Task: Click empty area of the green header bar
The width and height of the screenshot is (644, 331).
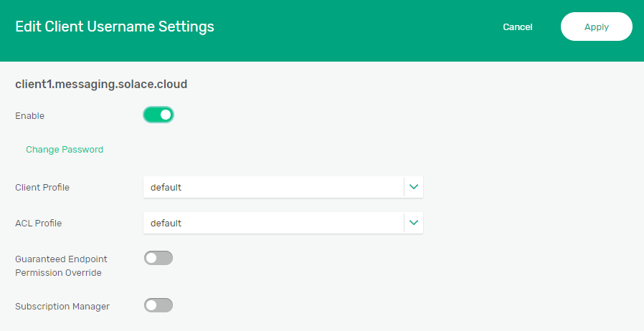Action: 359,29
